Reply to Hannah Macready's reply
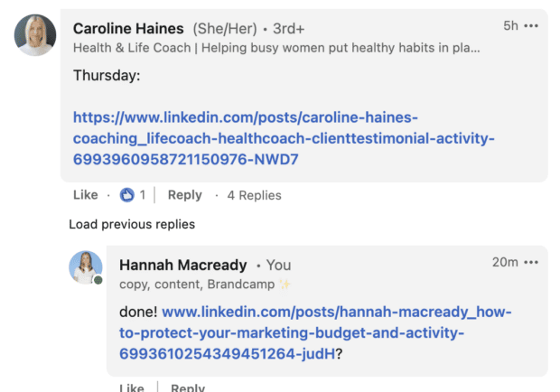560x392 pixels. coord(188,387)
